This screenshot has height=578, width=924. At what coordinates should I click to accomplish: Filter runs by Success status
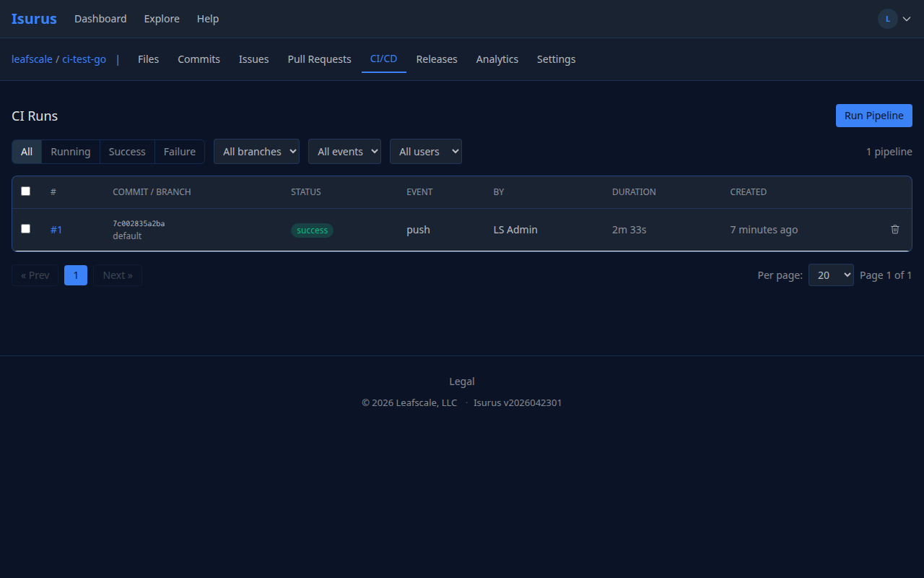[127, 152]
